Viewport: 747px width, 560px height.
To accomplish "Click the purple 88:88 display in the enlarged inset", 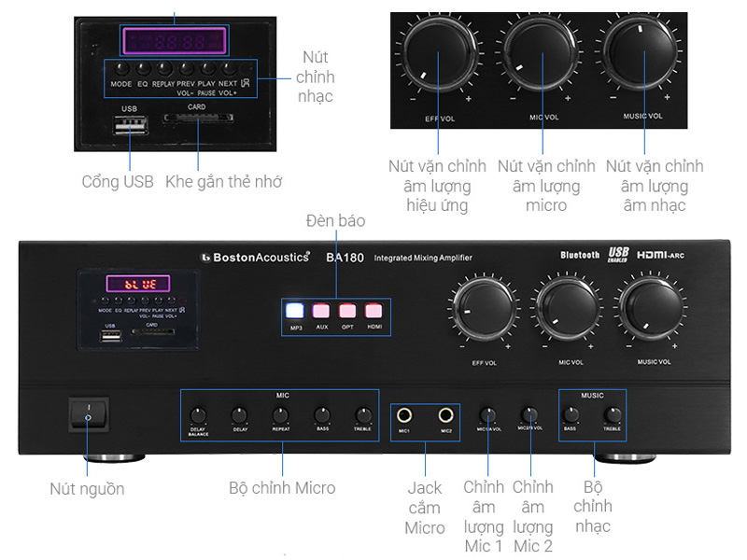I will click(175, 41).
